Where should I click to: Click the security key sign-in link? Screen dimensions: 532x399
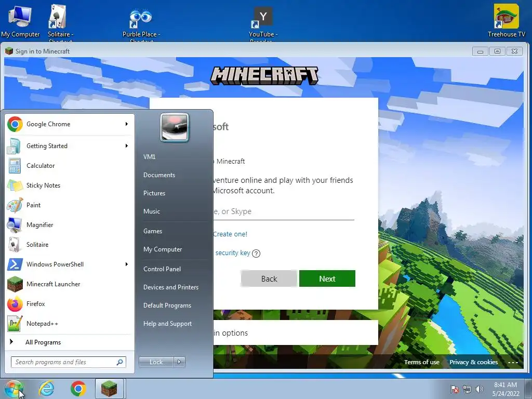(233, 253)
